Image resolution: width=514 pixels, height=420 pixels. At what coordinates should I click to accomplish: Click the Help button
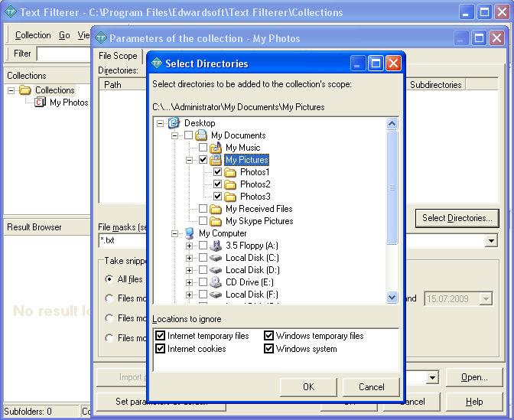(474, 402)
